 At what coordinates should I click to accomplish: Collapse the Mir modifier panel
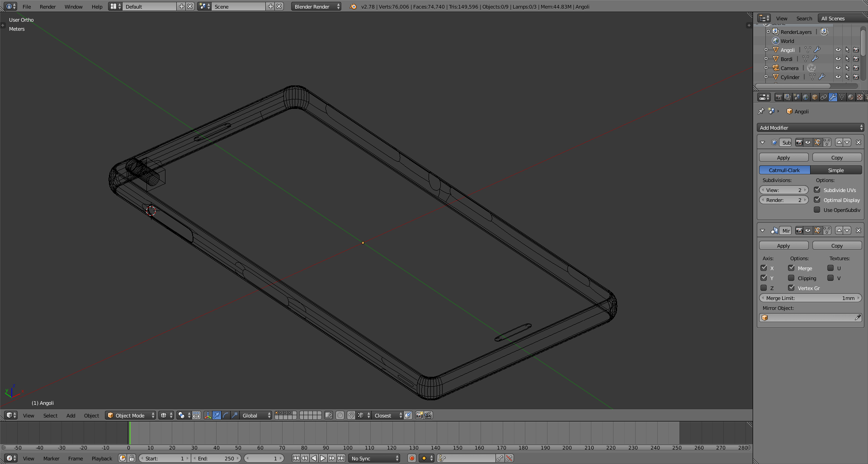(763, 230)
